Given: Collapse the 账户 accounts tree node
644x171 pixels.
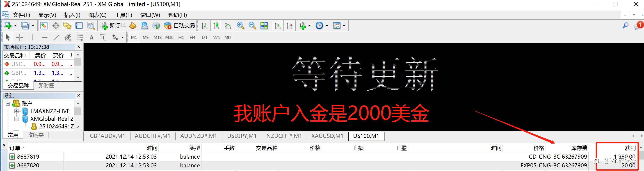Looking at the screenshot, I should click(x=8, y=103).
